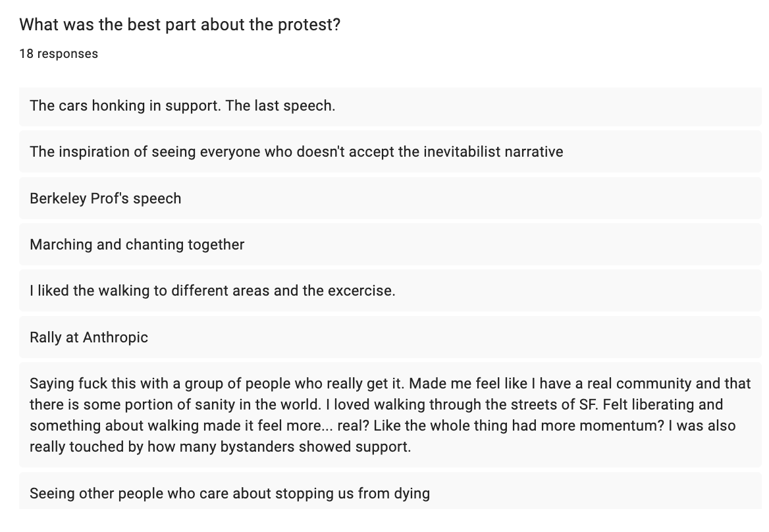Select the Marching and chanting together response
This screenshot has height=532, width=769.
tap(390, 245)
